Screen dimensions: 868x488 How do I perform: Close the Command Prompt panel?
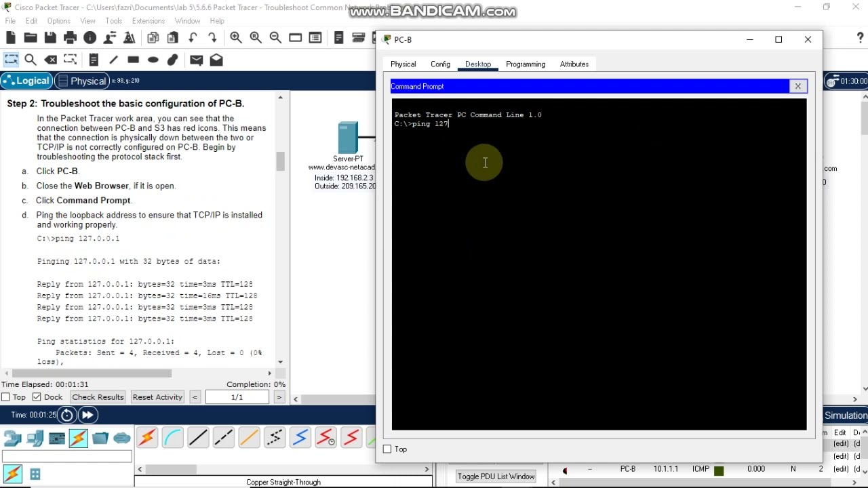point(798,86)
